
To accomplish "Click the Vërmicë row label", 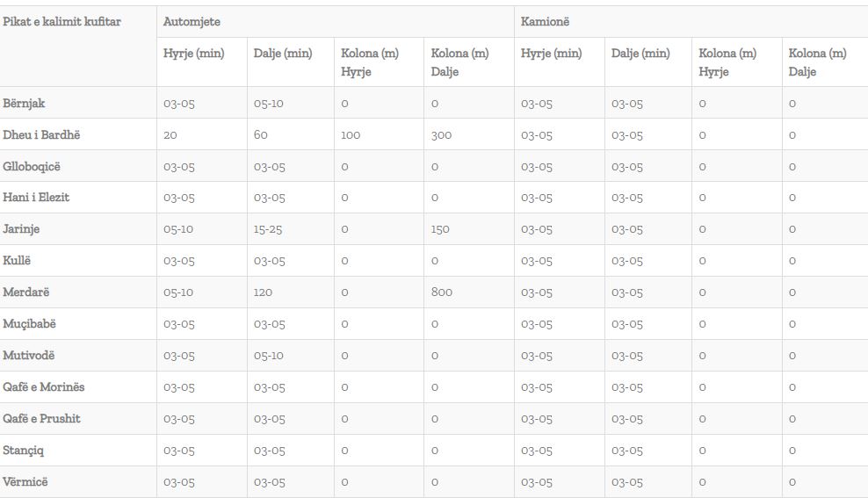I will [25, 481].
